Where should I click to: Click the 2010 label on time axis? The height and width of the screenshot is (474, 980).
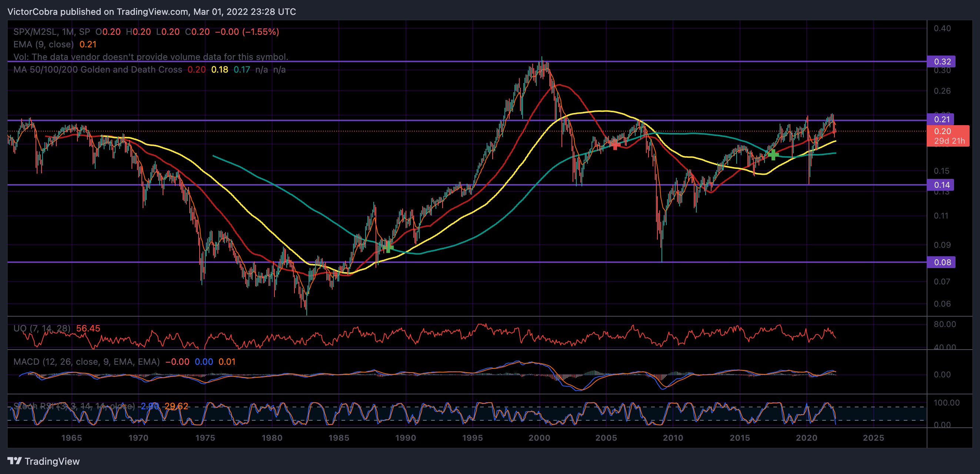click(x=673, y=437)
